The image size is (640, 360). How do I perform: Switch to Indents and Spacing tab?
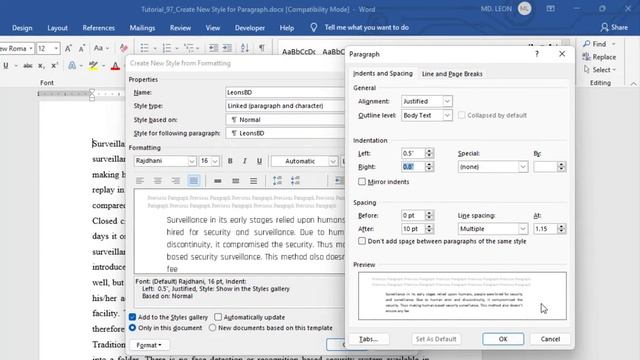click(x=383, y=73)
